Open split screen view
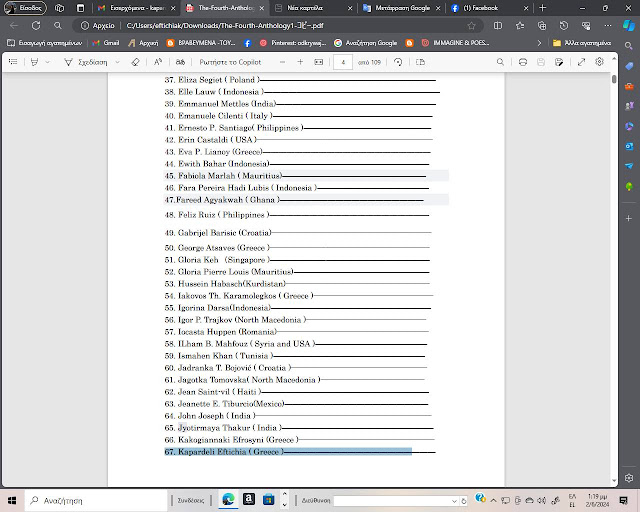The height and width of the screenshot is (512, 640). [498, 26]
